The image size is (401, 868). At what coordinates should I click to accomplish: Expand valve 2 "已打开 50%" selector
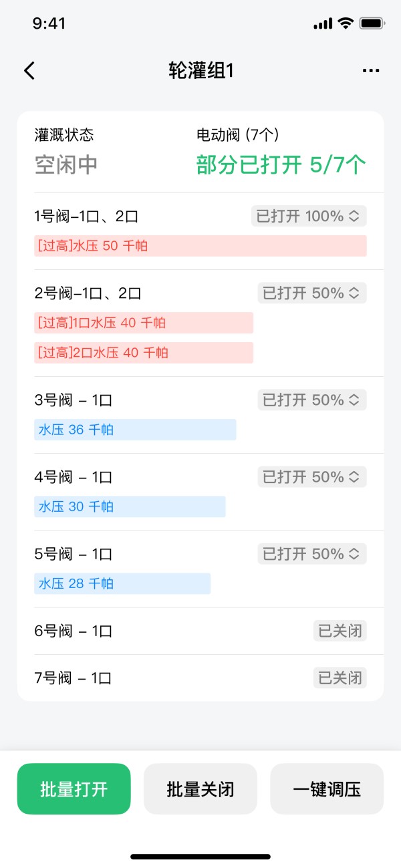tap(312, 293)
